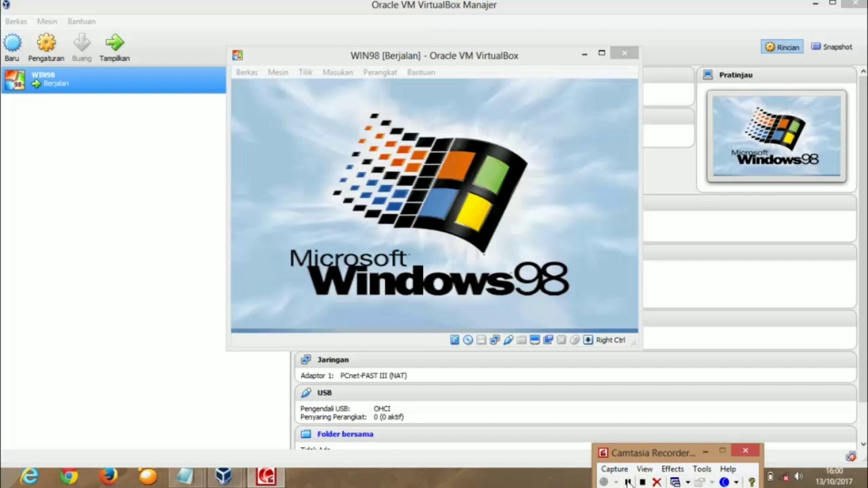Click Camtasia record red circle button
Screen dimensions: 868x488
point(604,482)
